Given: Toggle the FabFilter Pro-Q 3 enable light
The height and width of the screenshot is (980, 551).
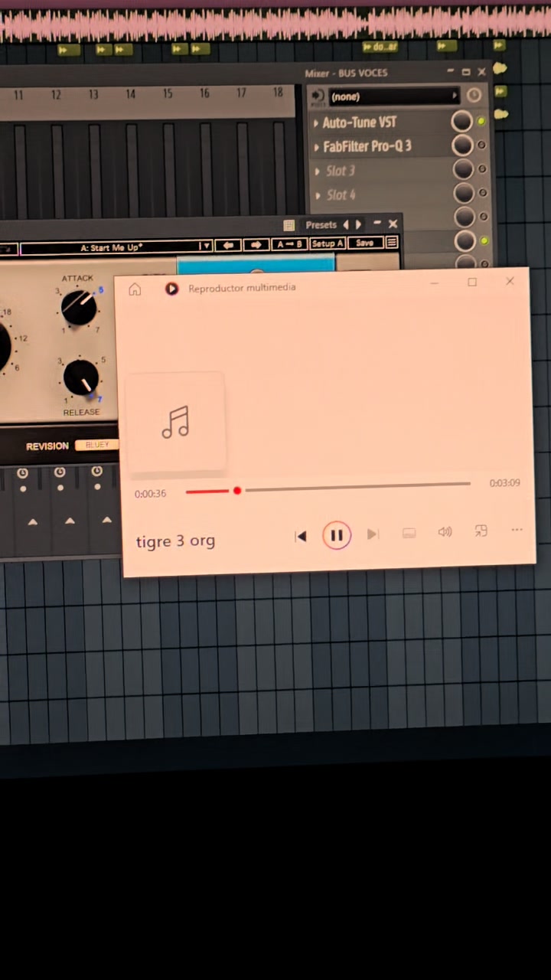Looking at the screenshot, I should (482, 145).
